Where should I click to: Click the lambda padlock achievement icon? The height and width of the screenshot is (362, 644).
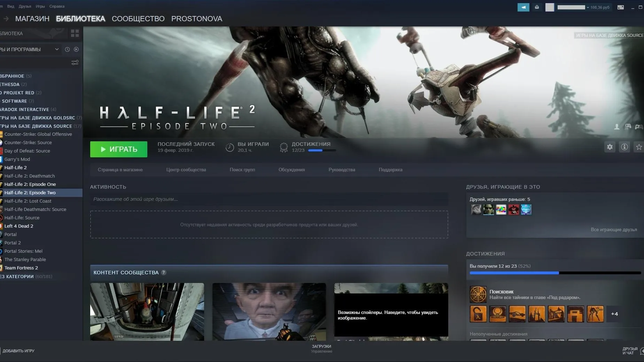478,314
